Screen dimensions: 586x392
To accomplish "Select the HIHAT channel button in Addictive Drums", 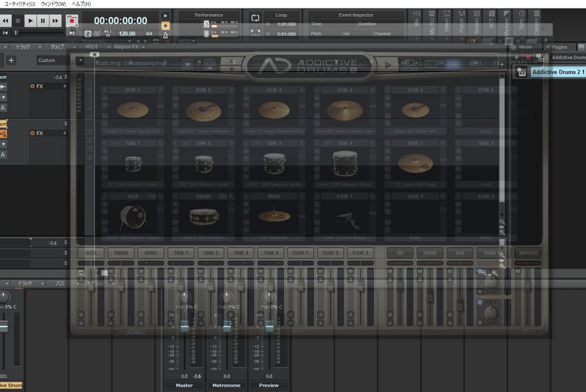I will click(151, 253).
